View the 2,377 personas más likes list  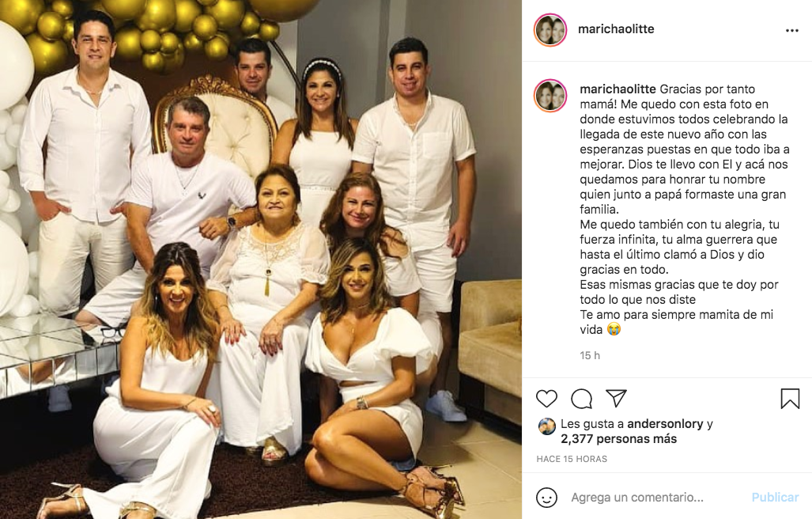click(x=619, y=439)
